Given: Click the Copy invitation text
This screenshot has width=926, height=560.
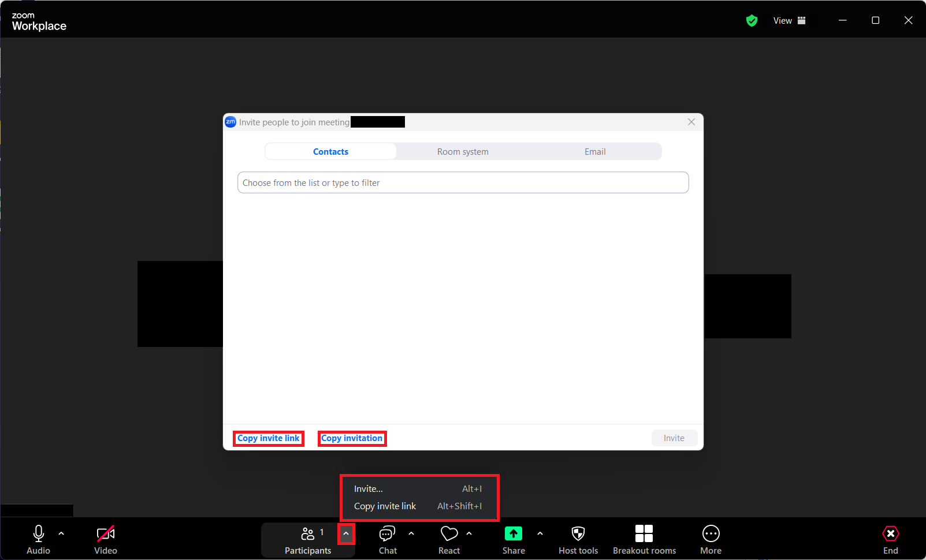Looking at the screenshot, I should click(x=352, y=438).
